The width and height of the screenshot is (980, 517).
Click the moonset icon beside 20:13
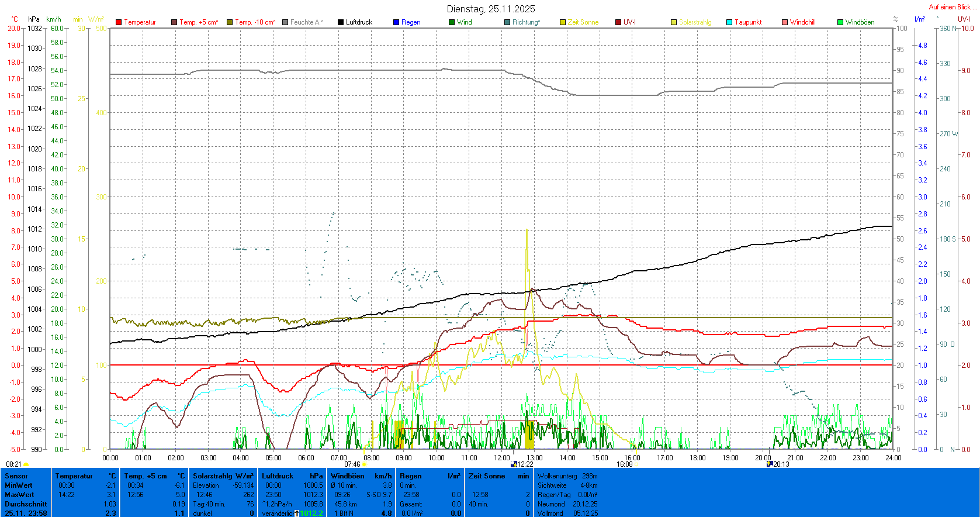click(x=770, y=464)
